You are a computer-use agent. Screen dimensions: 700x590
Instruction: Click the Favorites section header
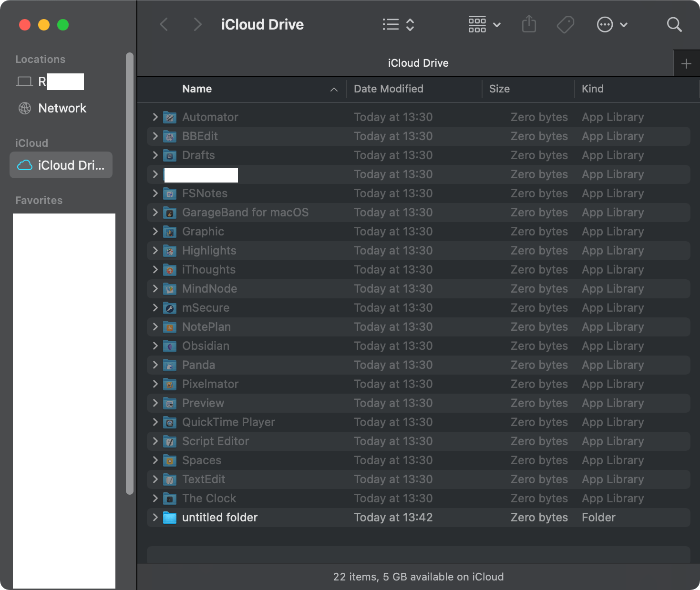(x=39, y=200)
